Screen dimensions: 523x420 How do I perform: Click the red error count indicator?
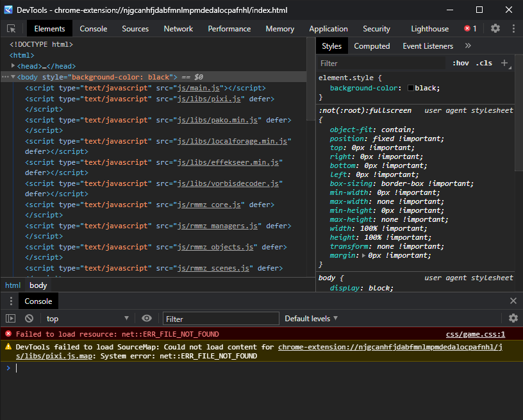[470, 29]
